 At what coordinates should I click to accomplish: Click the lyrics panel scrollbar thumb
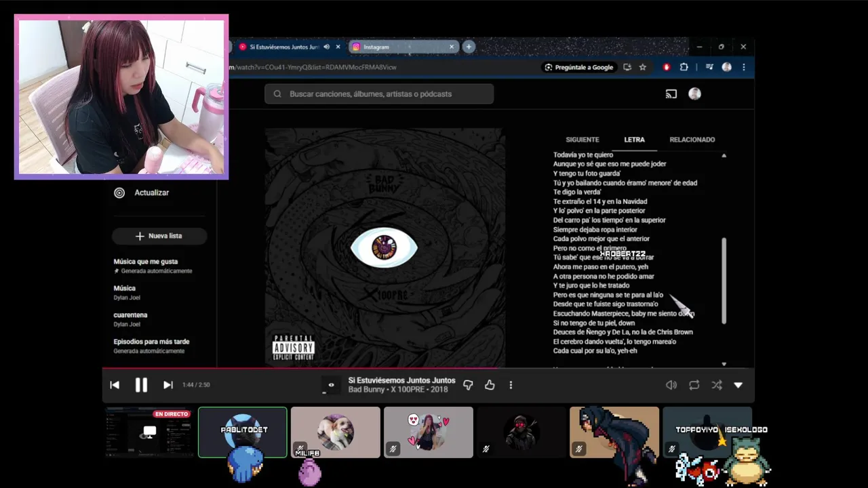724,280
